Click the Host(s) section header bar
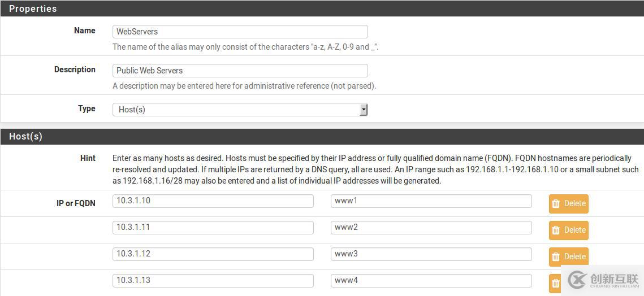The image size is (644, 296). pos(322,136)
